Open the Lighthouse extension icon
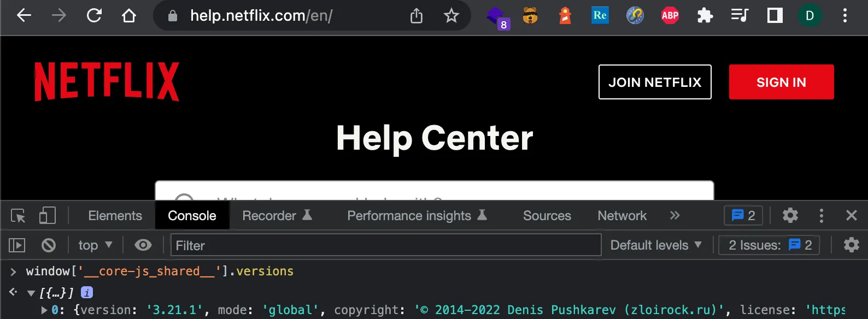The height and width of the screenshot is (319, 868). (565, 15)
